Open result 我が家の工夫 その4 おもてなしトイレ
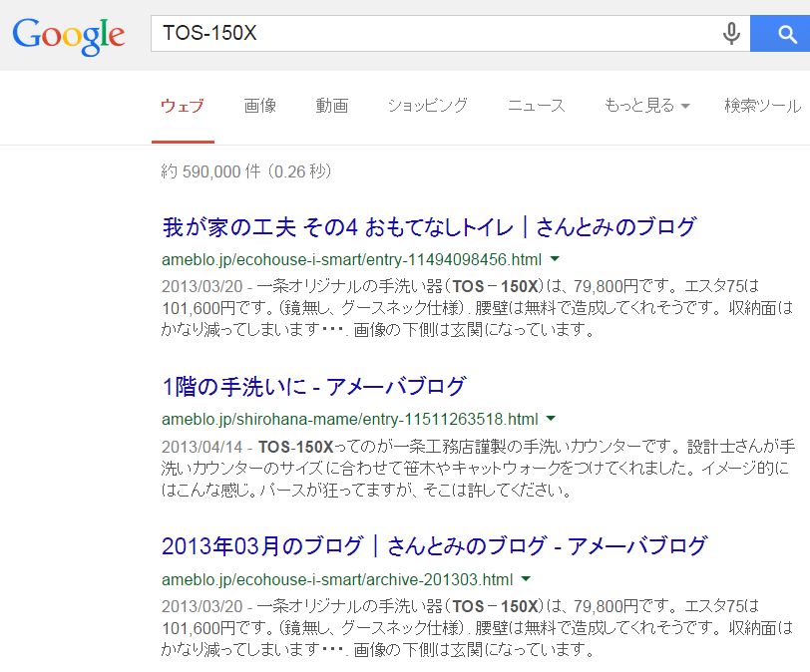This screenshot has width=810, height=672. pyautogui.click(x=429, y=227)
